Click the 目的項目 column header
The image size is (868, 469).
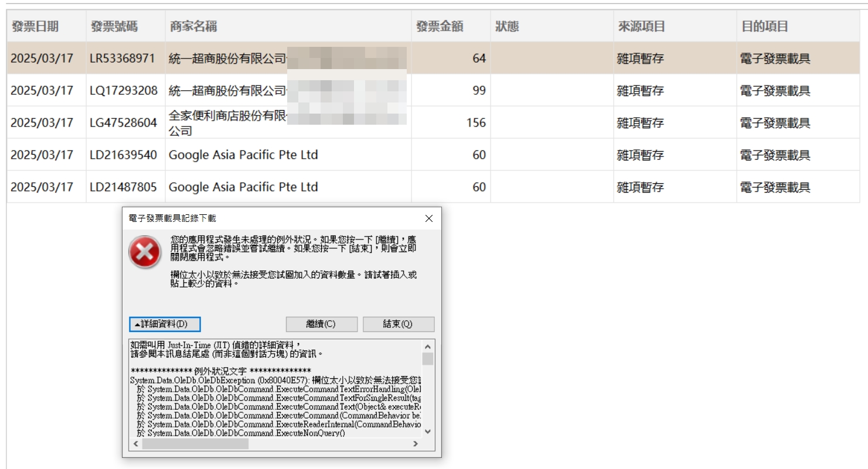point(798,26)
